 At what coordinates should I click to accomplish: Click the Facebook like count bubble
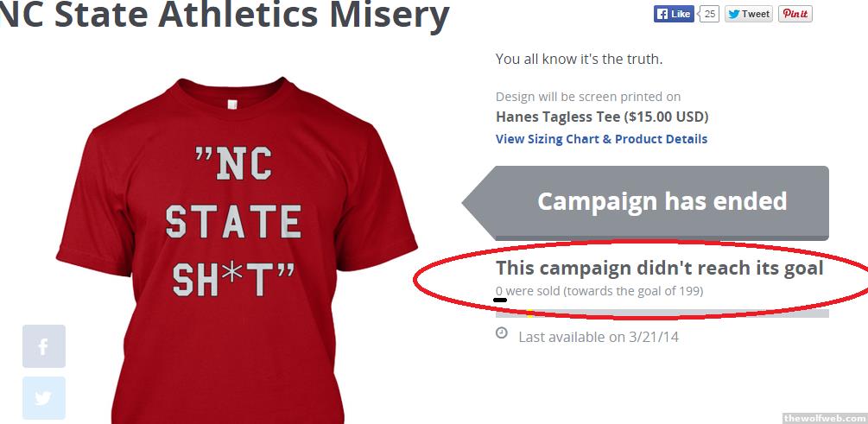pos(709,14)
